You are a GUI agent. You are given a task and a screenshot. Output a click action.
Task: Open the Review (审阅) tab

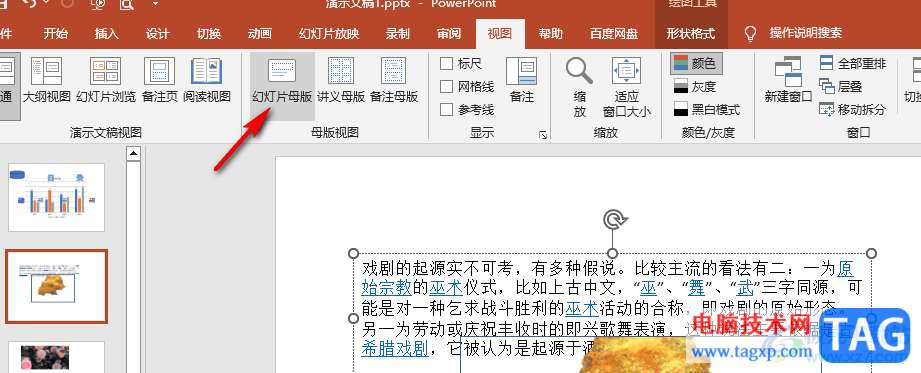click(x=449, y=34)
